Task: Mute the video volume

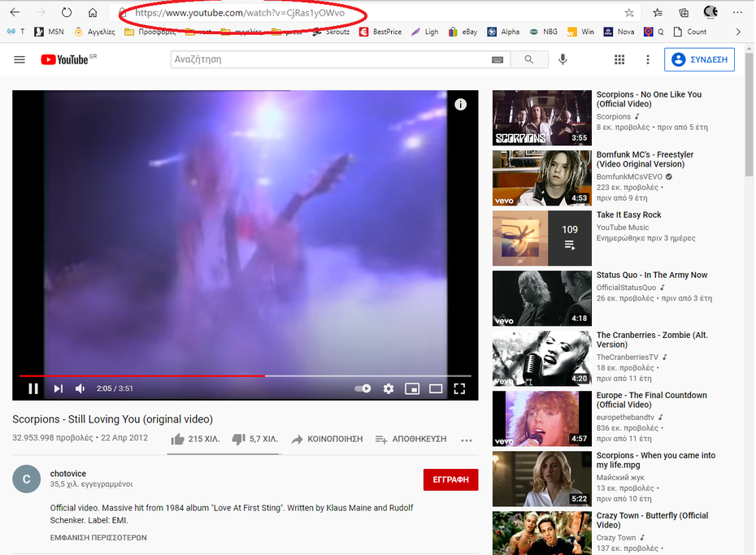Action: [x=80, y=388]
